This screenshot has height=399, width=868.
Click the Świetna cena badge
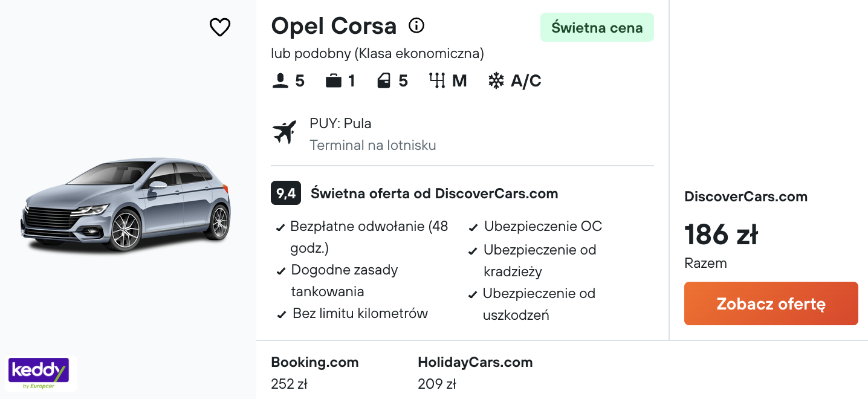click(x=597, y=27)
